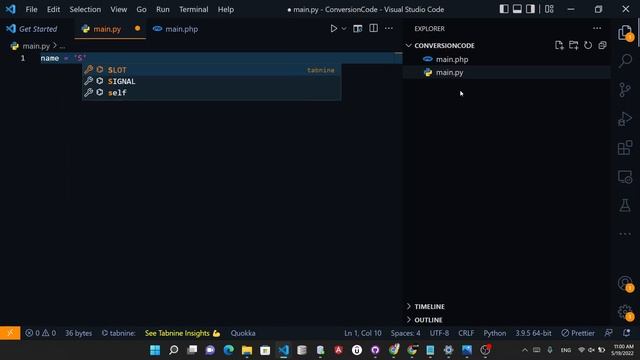The image size is (640, 360).
Task: Run the Python file with play button
Action: tap(333, 29)
